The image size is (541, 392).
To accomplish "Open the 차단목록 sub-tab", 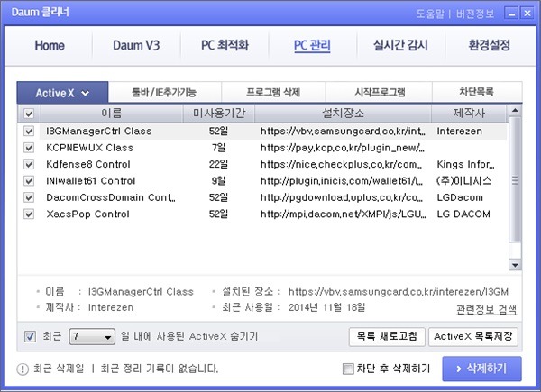I will 477,93.
